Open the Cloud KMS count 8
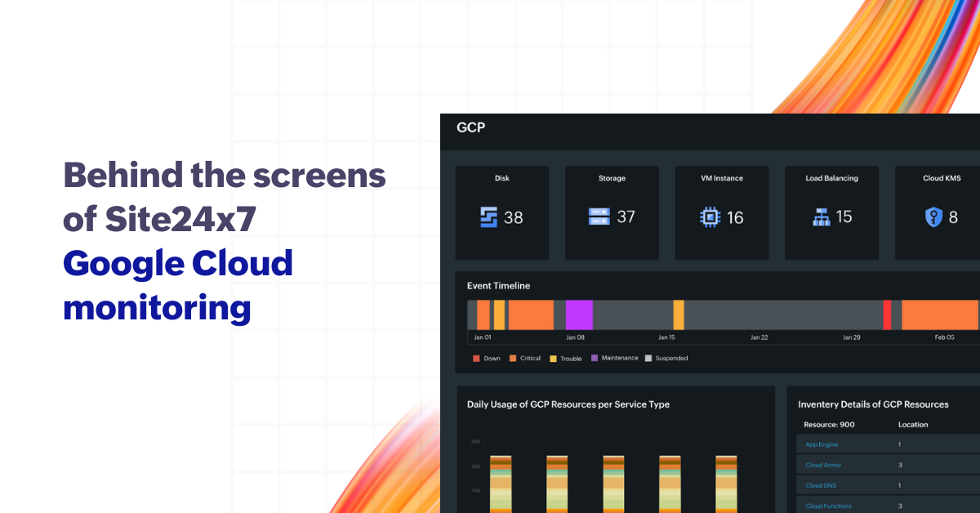Image resolution: width=980 pixels, height=513 pixels. click(x=953, y=217)
